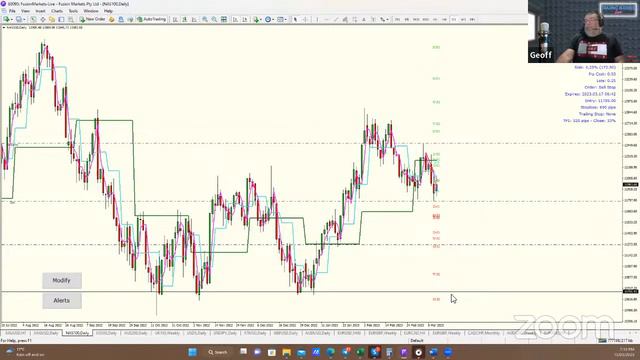Switch to the CADCHF,Monthly chart tab

point(484,333)
